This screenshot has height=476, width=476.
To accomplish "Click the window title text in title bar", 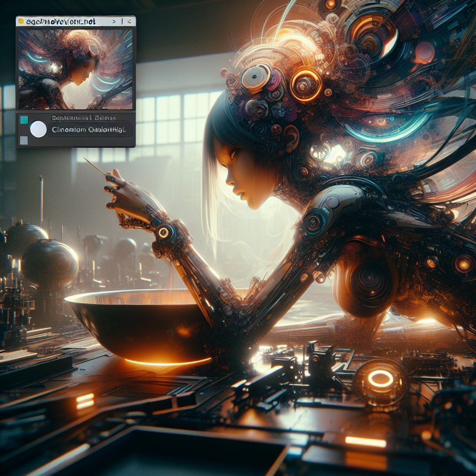I will coord(60,21).
